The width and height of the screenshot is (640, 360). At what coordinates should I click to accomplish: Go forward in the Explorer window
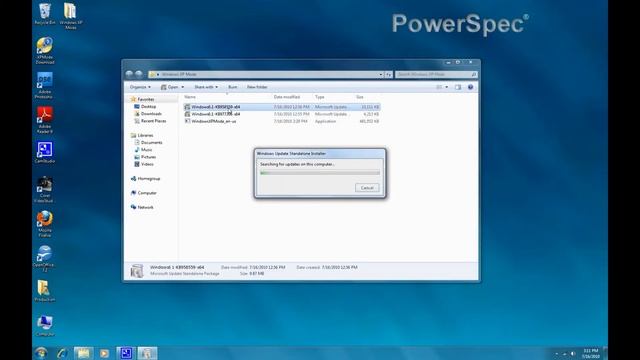tap(139, 74)
